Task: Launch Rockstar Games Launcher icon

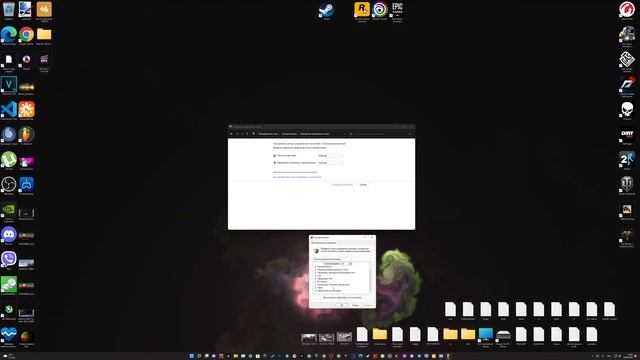Action: [x=362, y=10]
